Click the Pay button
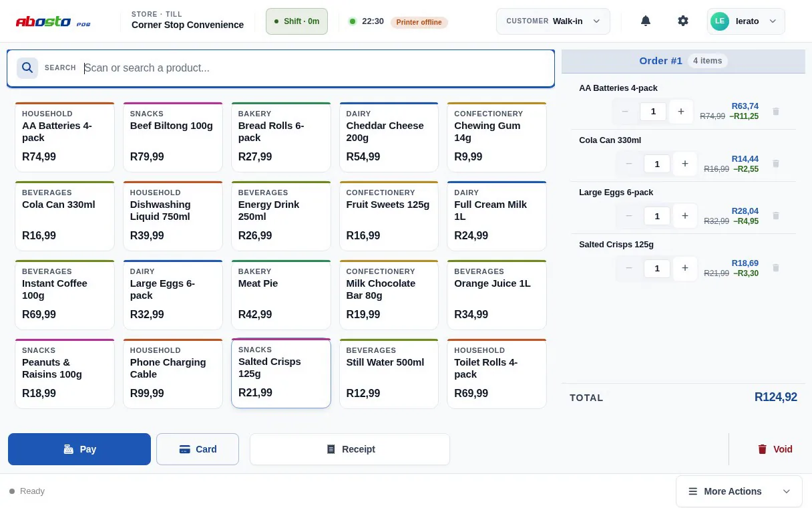This screenshot has height=508, width=812. (79, 449)
